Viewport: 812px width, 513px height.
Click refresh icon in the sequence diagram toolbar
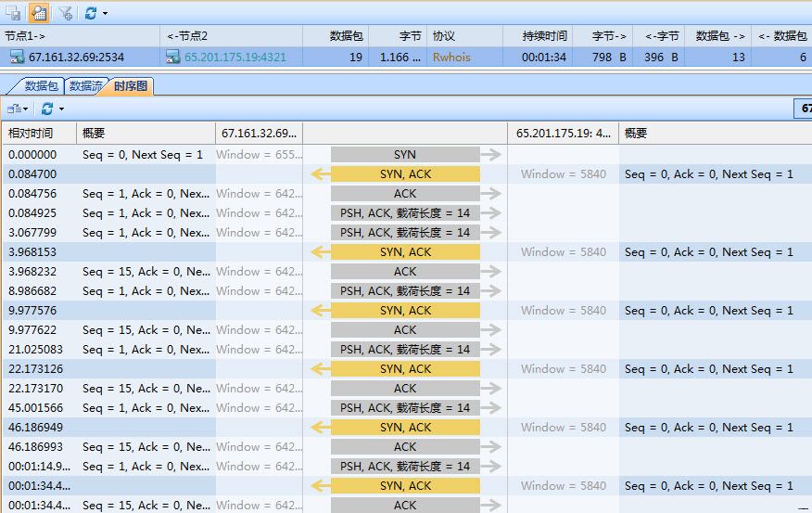coord(47,109)
